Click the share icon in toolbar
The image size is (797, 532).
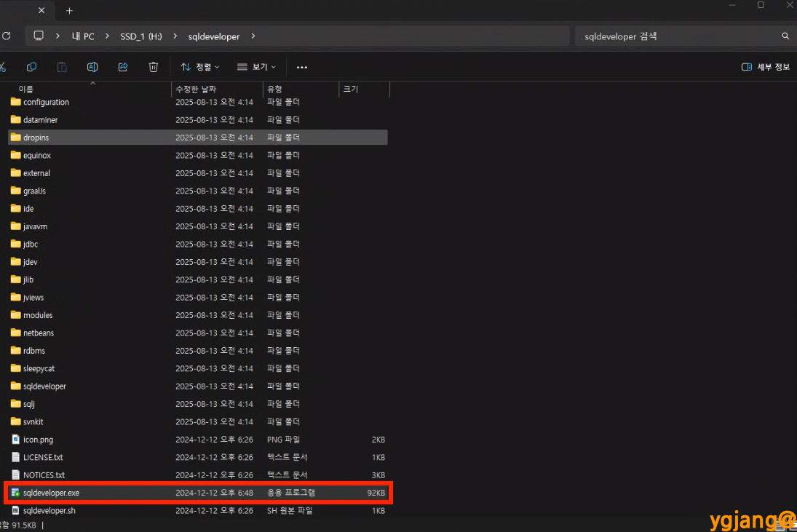[123, 67]
